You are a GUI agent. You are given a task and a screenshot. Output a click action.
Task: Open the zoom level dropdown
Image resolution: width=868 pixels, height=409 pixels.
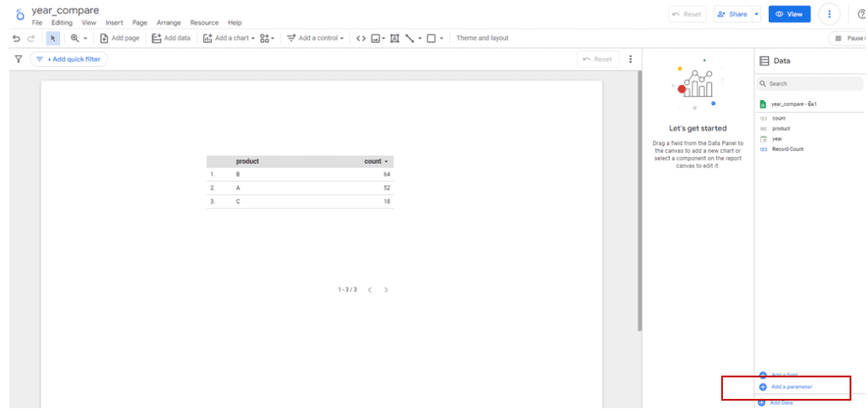click(80, 38)
